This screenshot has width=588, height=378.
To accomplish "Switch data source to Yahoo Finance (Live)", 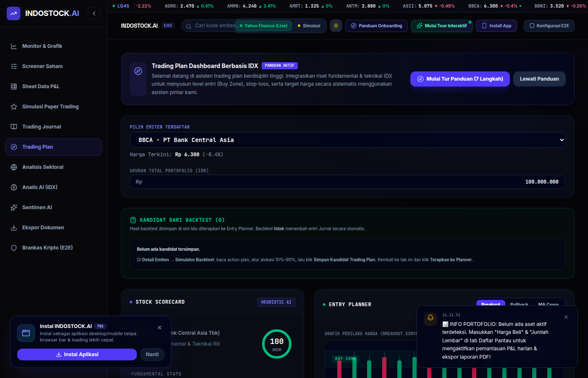I will coord(264,26).
